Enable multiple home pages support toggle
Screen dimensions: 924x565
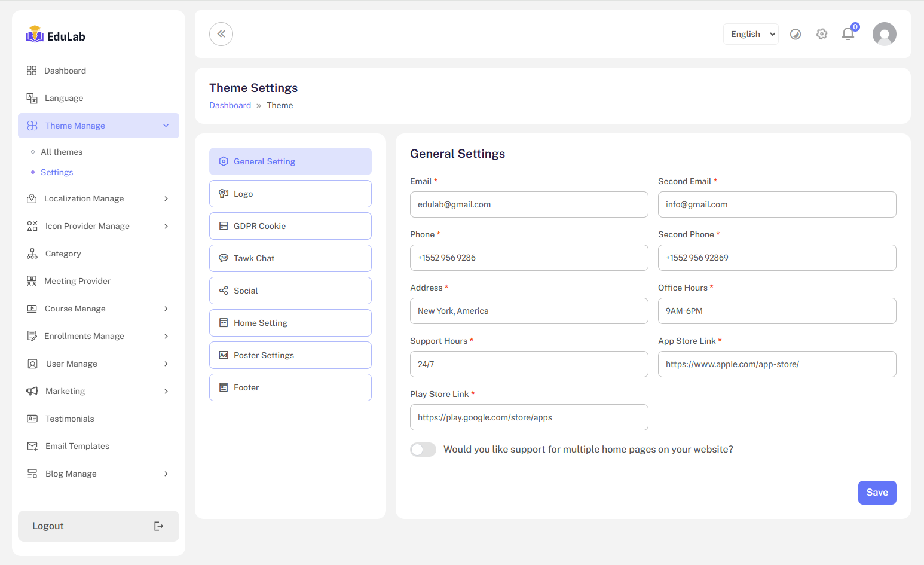[x=423, y=450]
